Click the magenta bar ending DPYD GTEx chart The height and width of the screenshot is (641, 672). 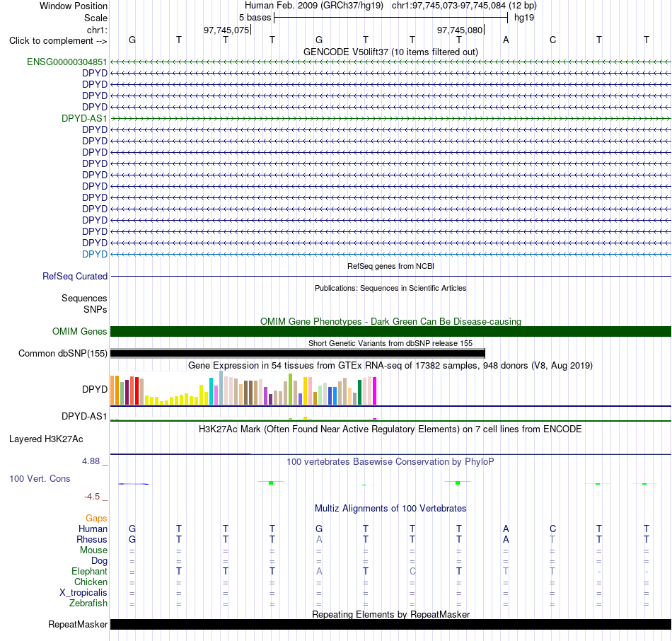point(375,391)
